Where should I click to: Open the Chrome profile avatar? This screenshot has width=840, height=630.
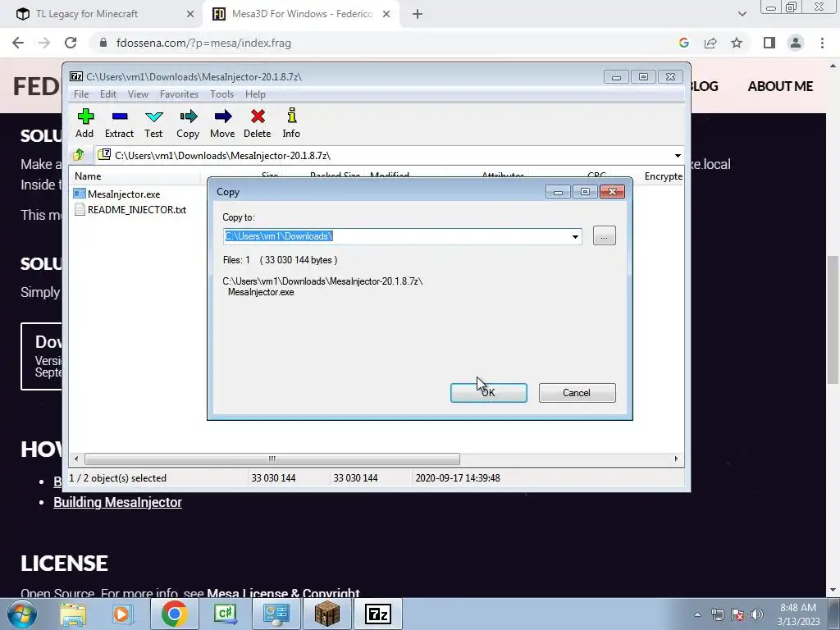click(x=796, y=43)
